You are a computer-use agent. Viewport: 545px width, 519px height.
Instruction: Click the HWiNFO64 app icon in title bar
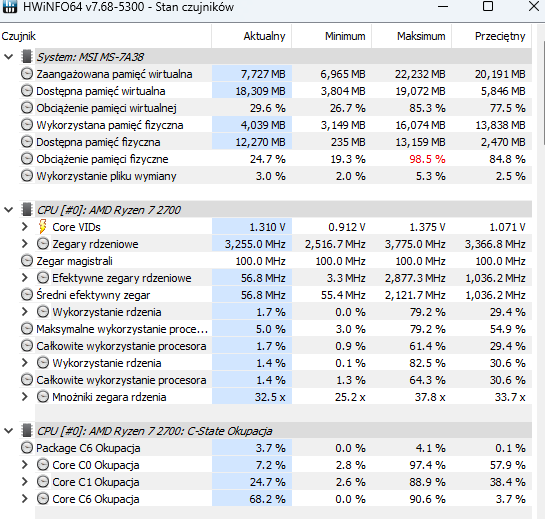point(9,6)
